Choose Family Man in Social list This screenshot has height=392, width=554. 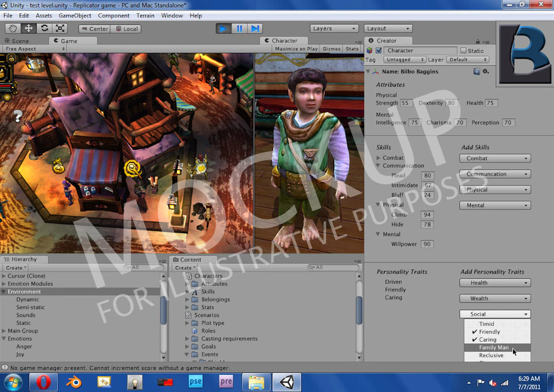pyautogui.click(x=497, y=348)
